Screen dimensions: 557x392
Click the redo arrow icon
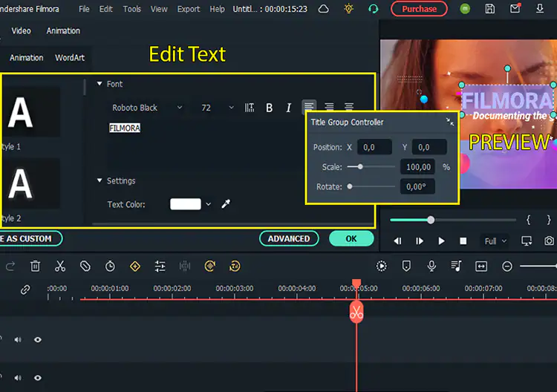pos(10,266)
